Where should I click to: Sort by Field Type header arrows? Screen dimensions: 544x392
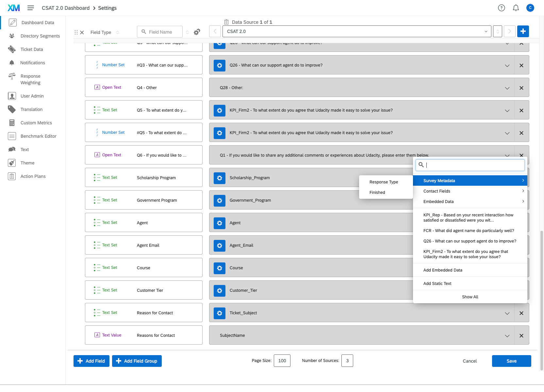click(x=118, y=32)
